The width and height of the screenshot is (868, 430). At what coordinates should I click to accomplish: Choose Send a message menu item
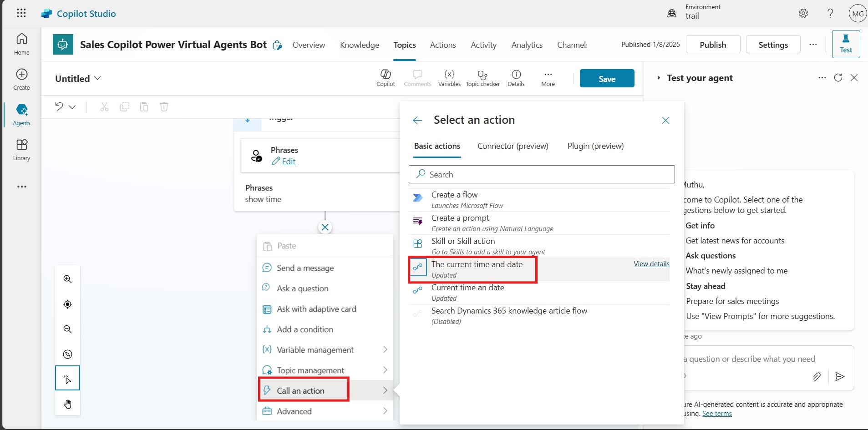point(305,268)
